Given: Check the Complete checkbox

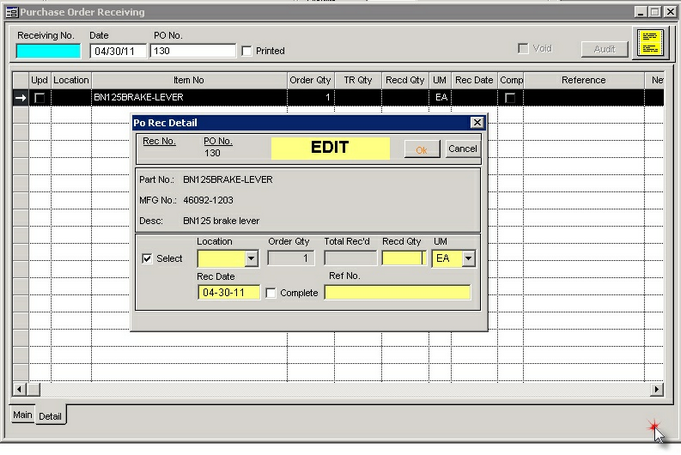Looking at the screenshot, I should (271, 293).
